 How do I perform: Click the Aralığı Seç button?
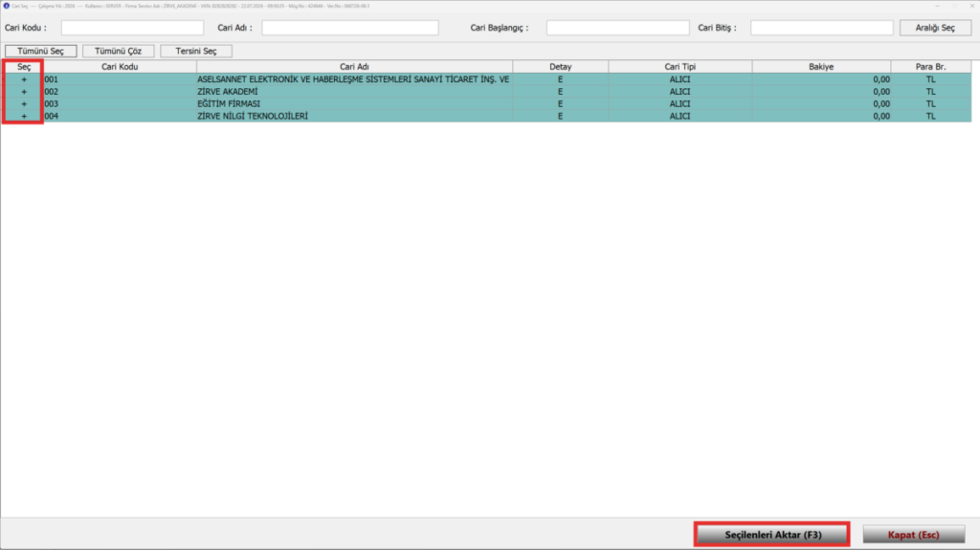[935, 28]
